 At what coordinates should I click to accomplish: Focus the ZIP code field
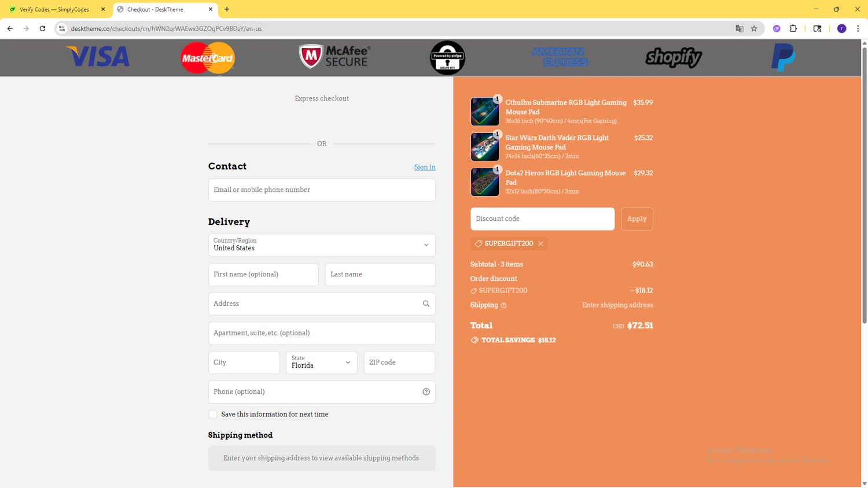[400, 363]
